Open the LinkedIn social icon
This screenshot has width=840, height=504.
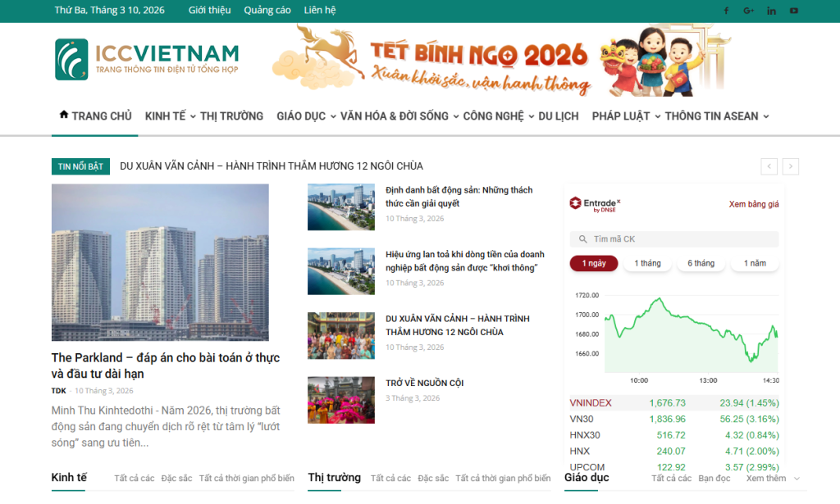[771, 11]
